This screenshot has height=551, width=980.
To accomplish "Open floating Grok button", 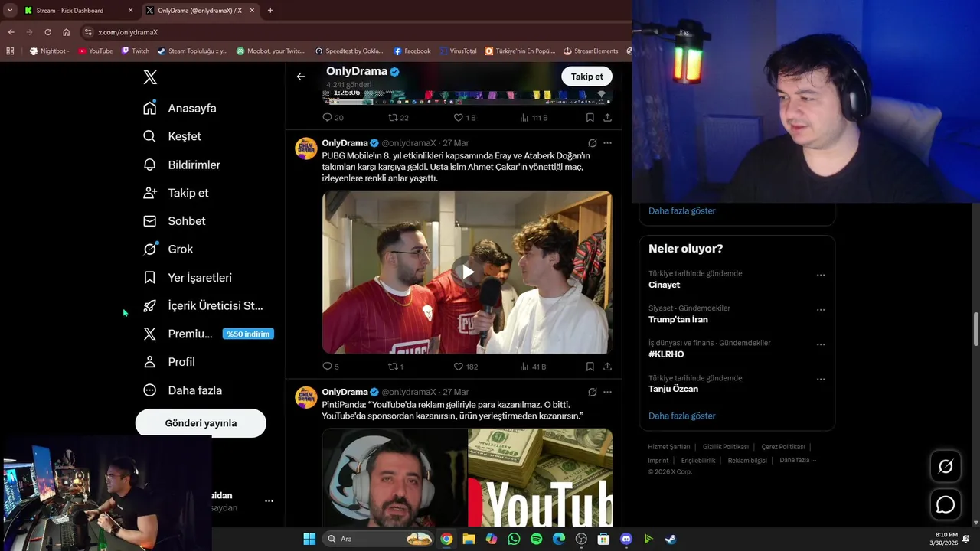I will coord(946,467).
